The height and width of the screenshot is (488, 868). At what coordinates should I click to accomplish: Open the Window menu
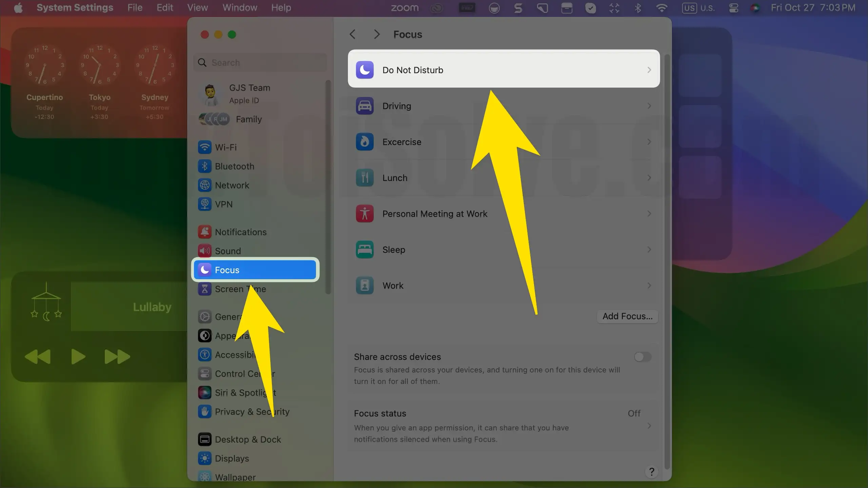click(x=240, y=7)
